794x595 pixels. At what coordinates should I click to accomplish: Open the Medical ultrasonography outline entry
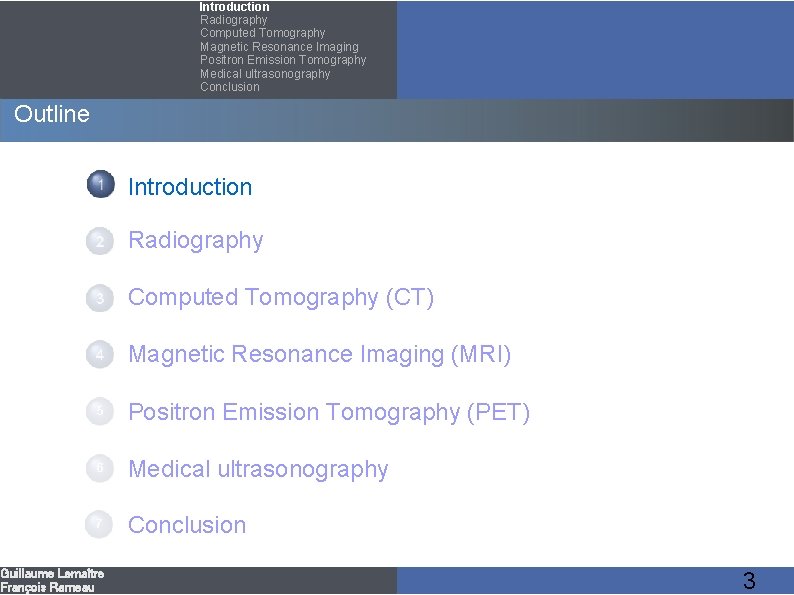pyautogui.click(x=258, y=469)
